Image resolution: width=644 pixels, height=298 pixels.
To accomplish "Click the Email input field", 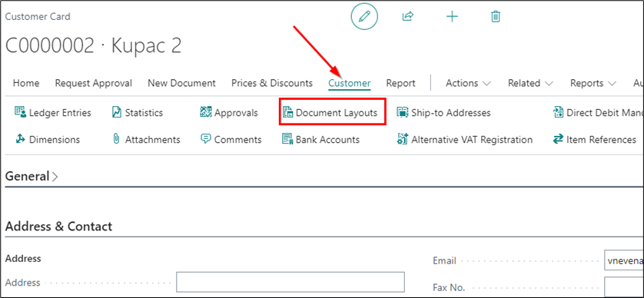I will [624, 260].
